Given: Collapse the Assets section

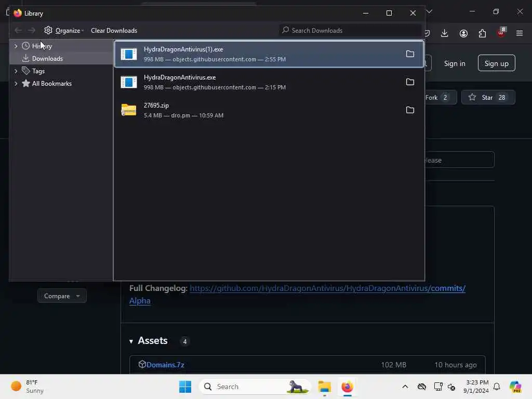Looking at the screenshot, I should (x=131, y=341).
